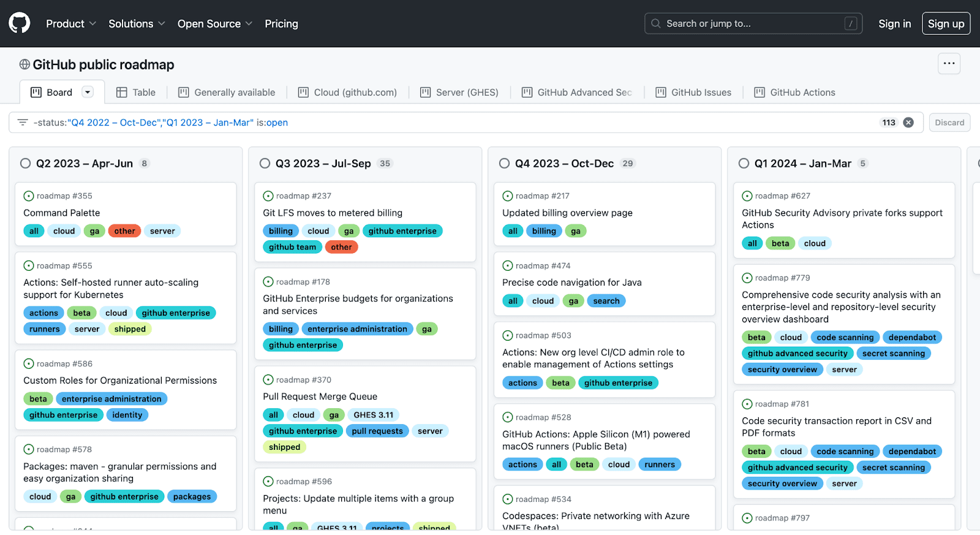
Task: Open the Pricing page link
Action: [x=282, y=24]
